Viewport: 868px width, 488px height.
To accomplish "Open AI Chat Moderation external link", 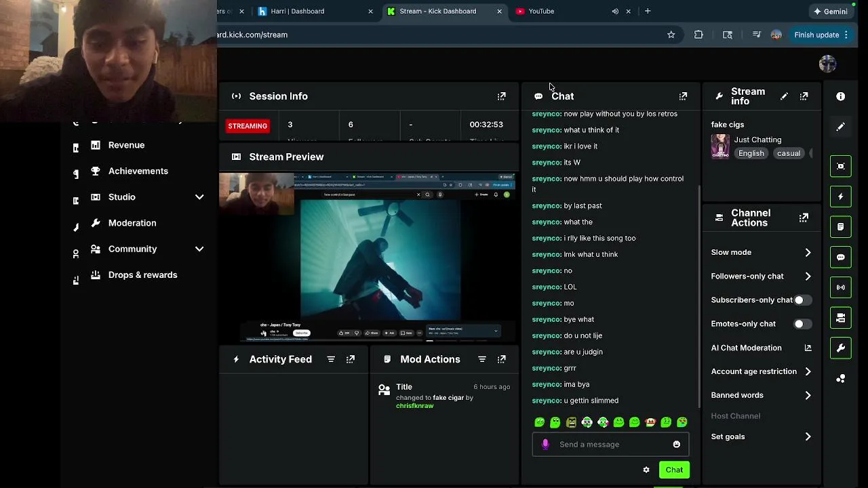I will (808, 348).
